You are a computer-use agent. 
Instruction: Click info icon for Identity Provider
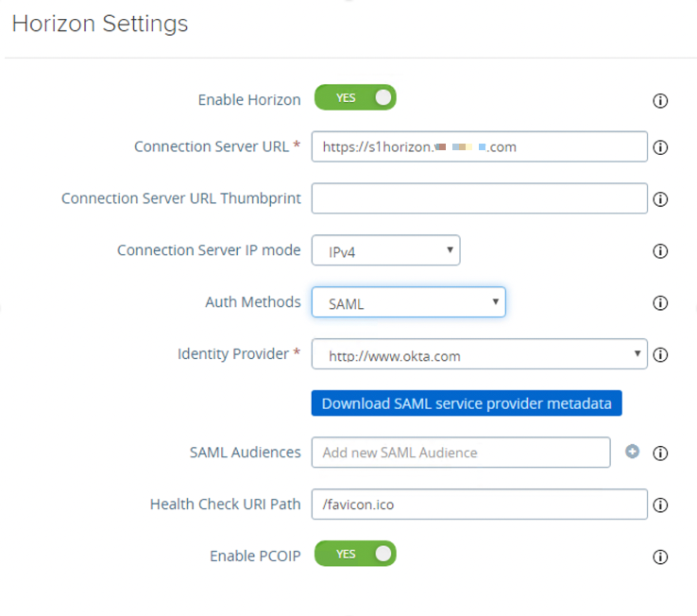pos(660,355)
